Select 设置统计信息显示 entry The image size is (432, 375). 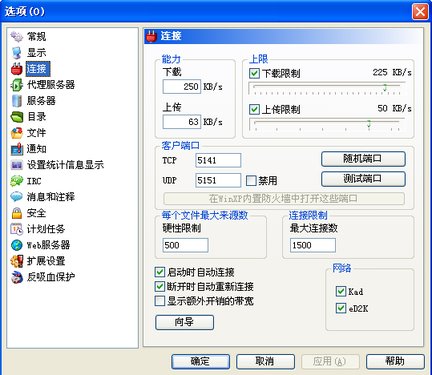point(65,165)
